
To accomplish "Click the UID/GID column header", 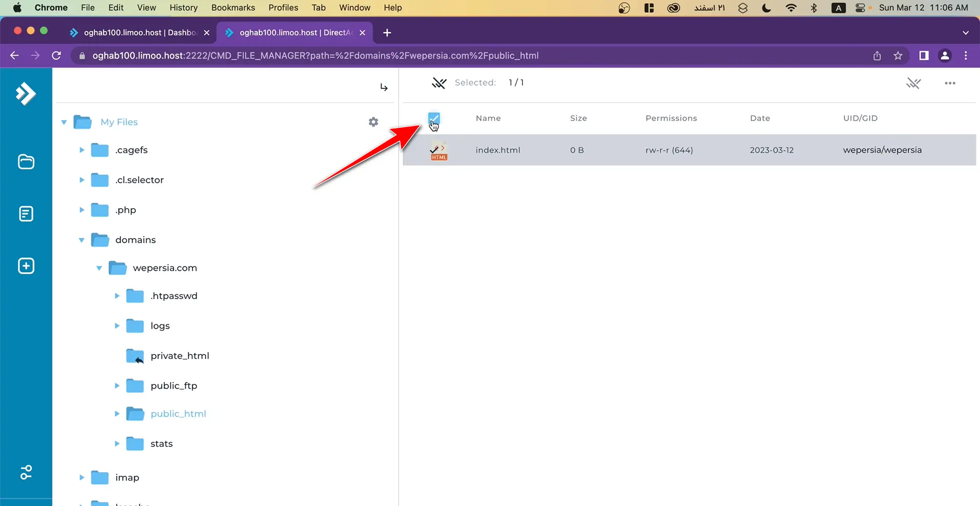I will (861, 118).
